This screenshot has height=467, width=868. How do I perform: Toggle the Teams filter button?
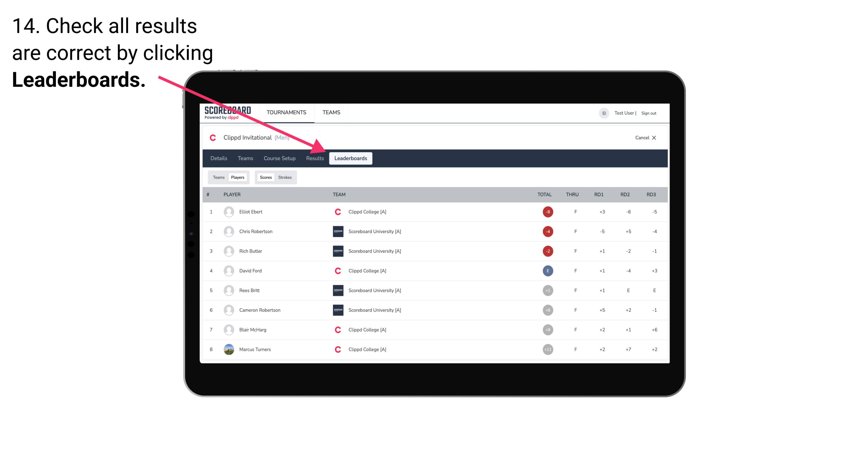click(x=218, y=177)
